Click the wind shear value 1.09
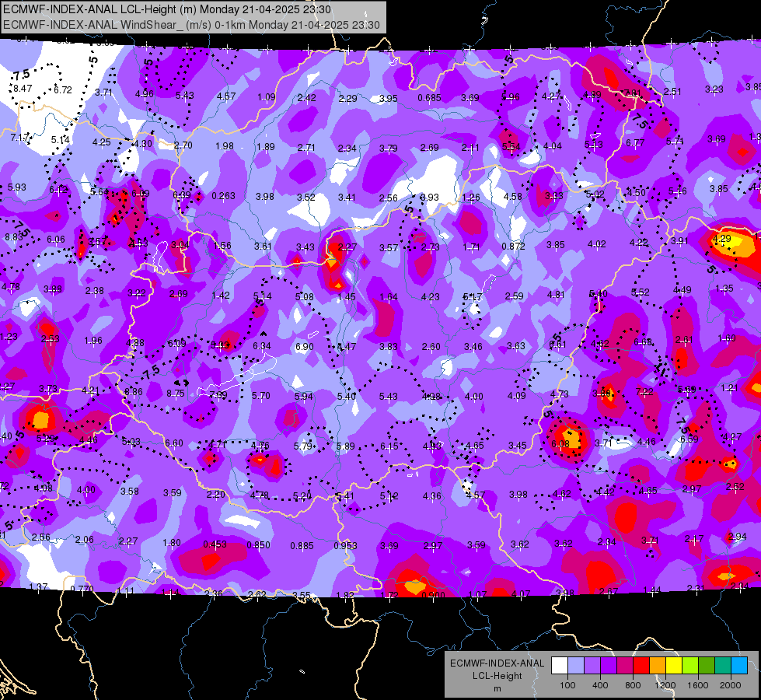761x700 pixels. click(x=267, y=97)
